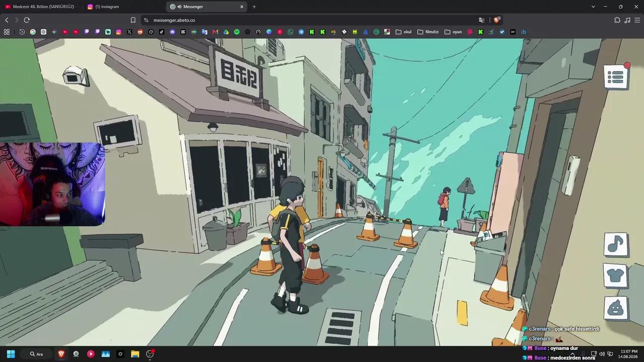This screenshot has height=362, width=644.
Task: Reload the Messenger page
Action: pyautogui.click(x=27, y=20)
